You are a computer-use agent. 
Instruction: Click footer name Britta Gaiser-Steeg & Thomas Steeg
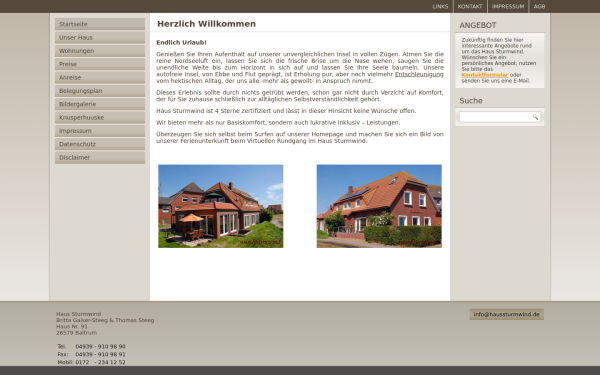(105, 320)
